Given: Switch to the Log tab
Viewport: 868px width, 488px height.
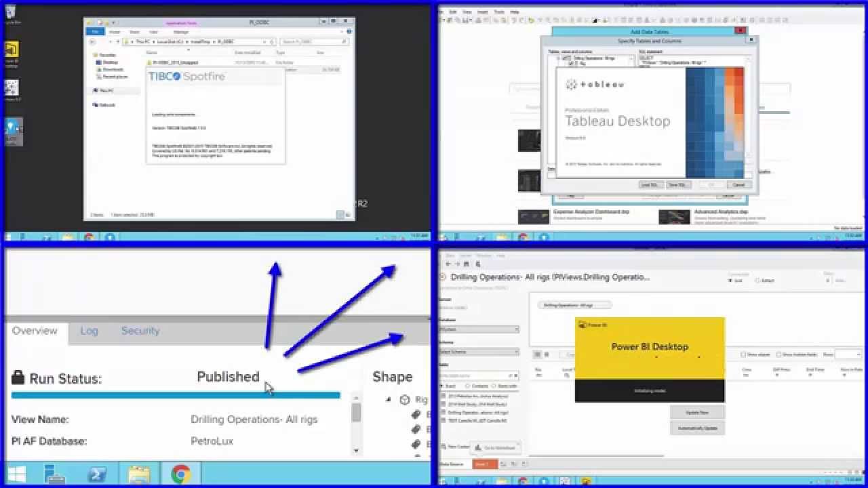Looking at the screenshot, I should 90,331.
